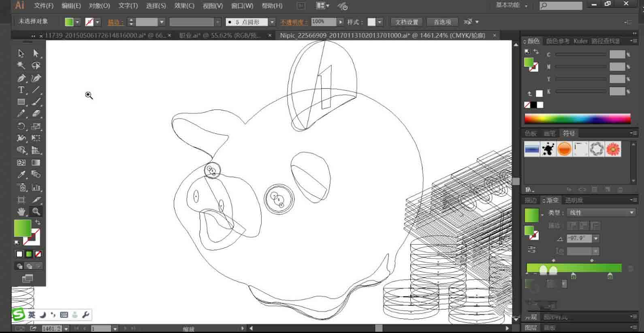Click the 不透明度 link in control bar

coord(294,22)
